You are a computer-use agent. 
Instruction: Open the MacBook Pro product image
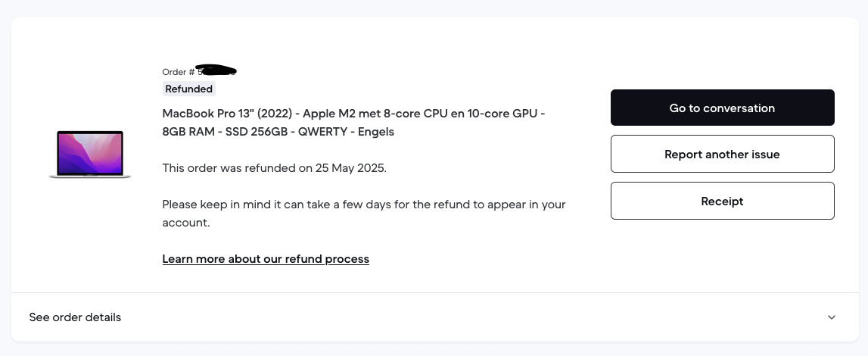click(90, 155)
